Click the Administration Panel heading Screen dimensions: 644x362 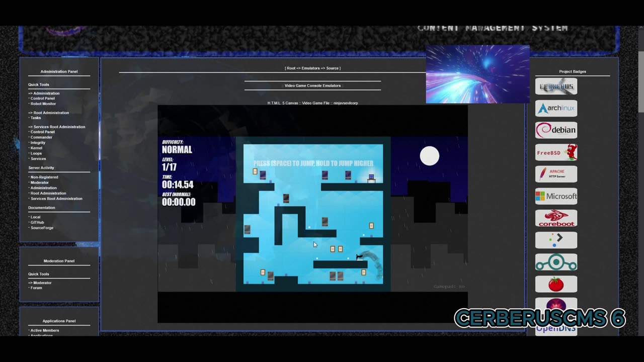tap(59, 71)
